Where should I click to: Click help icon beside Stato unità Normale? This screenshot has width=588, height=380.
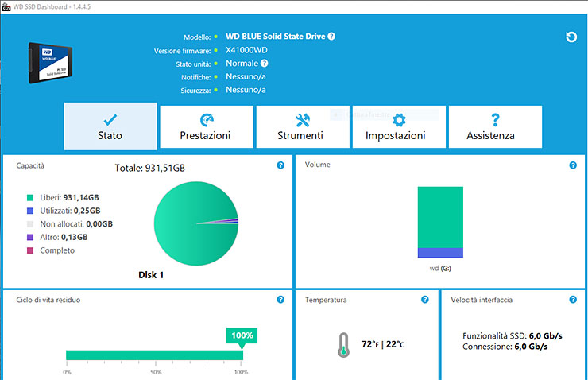pos(264,64)
